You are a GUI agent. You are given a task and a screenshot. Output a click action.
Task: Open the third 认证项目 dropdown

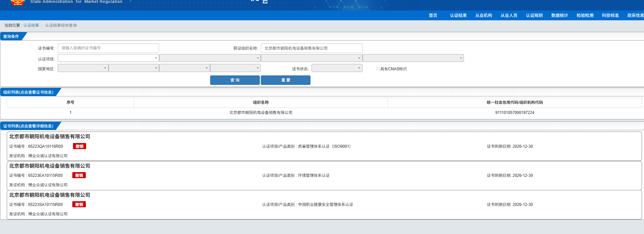click(x=312, y=58)
